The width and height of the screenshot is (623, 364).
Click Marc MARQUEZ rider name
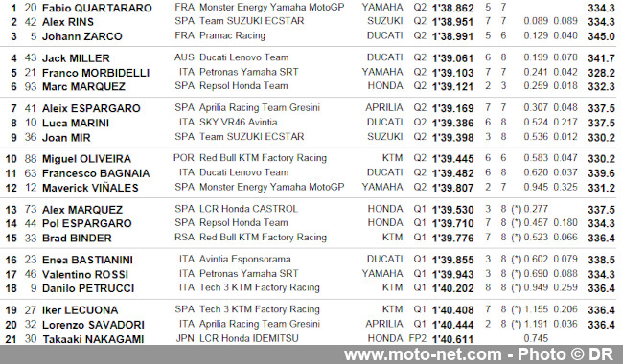pyautogui.click(x=83, y=87)
